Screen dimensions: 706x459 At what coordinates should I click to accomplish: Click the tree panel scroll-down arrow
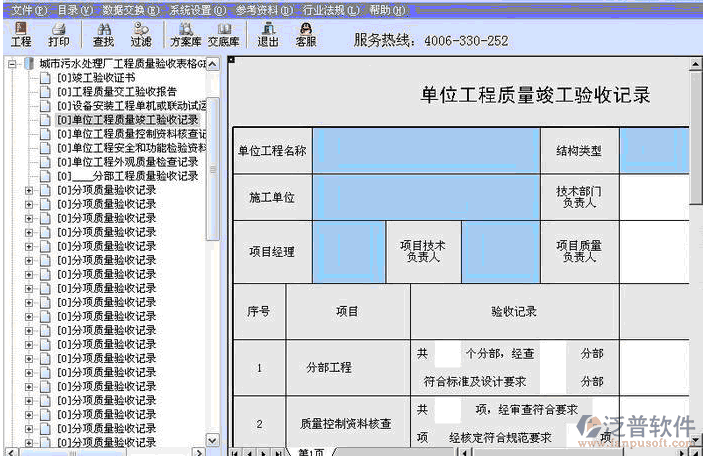tap(213, 440)
